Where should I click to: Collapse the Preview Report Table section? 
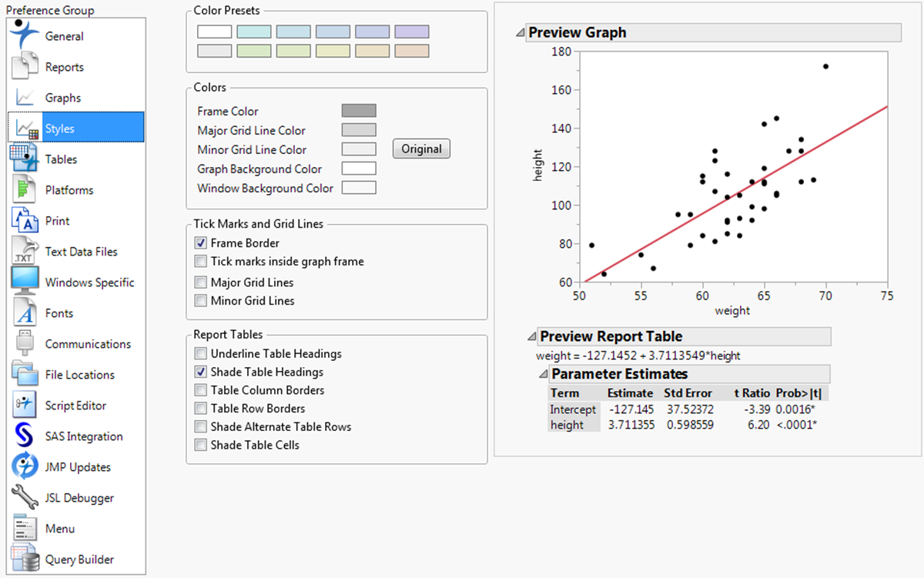pos(532,337)
